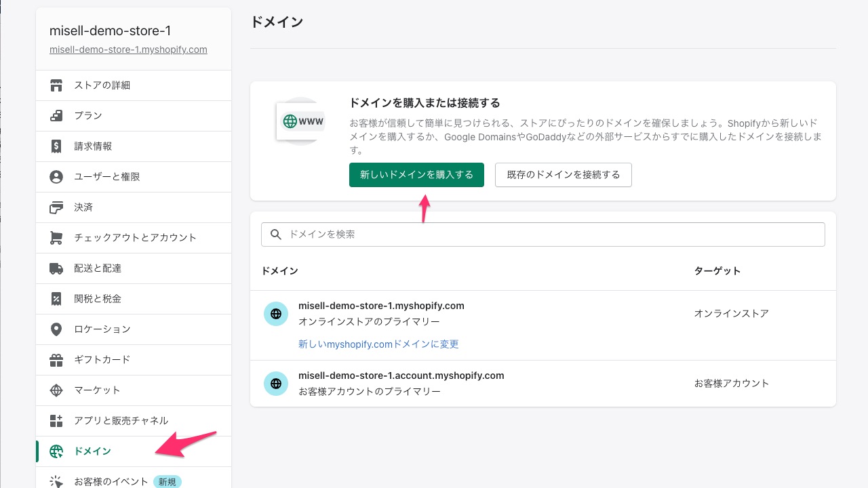Click domain name misell-demo-store-1.myshopify.com in list
The height and width of the screenshot is (488, 868).
tap(381, 306)
